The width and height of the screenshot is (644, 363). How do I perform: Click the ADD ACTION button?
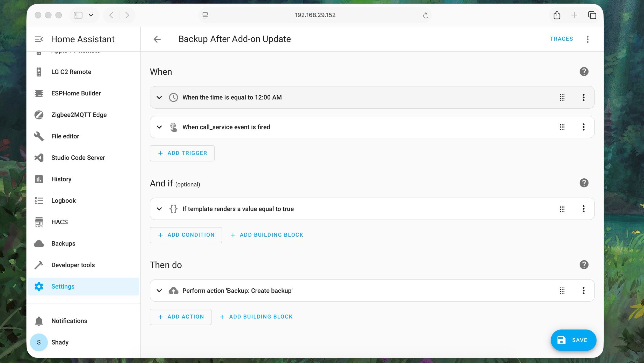pos(181,317)
